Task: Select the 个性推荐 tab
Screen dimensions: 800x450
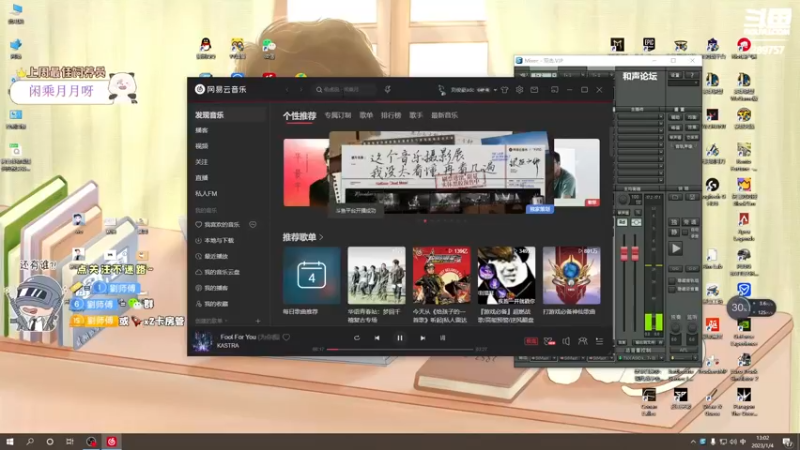Action: coord(299,116)
